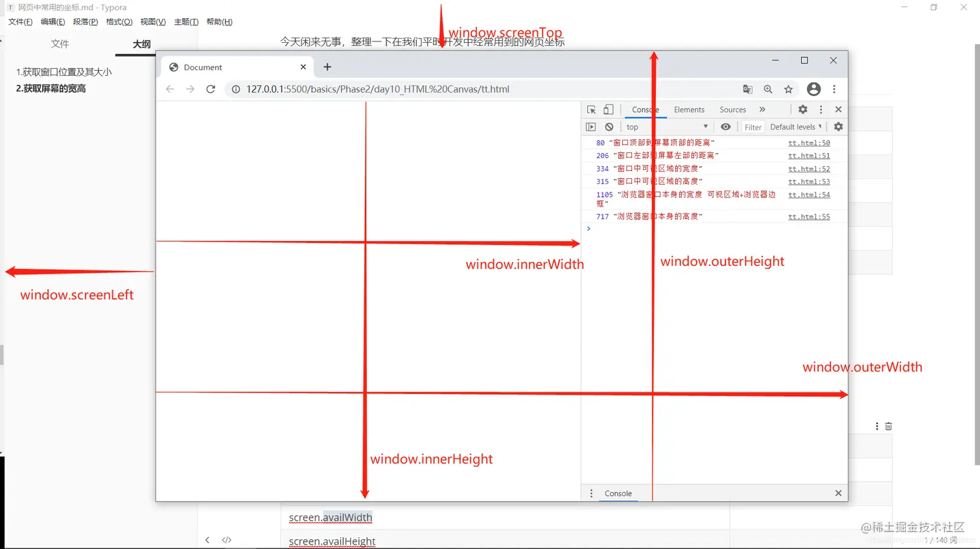Open the drawer three-dot menu

[x=591, y=493]
